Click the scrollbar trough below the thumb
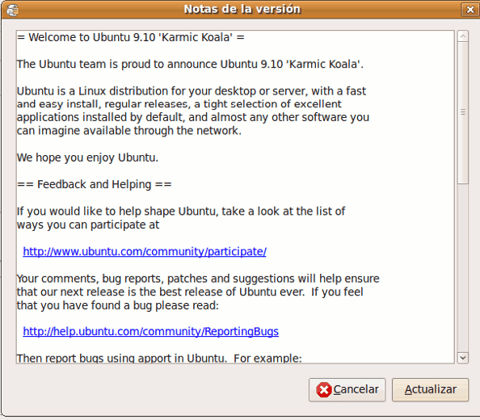This screenshot has width=480, height=420. [463, 268]
